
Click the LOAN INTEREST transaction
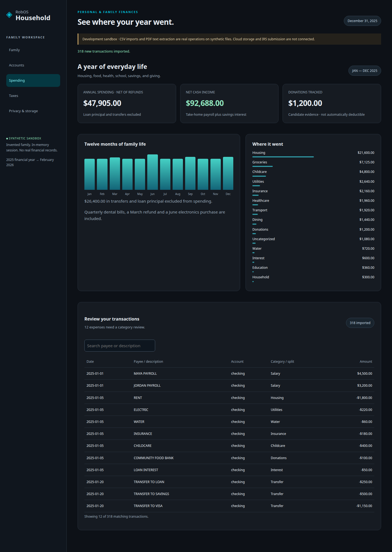[x=229, y=470]
